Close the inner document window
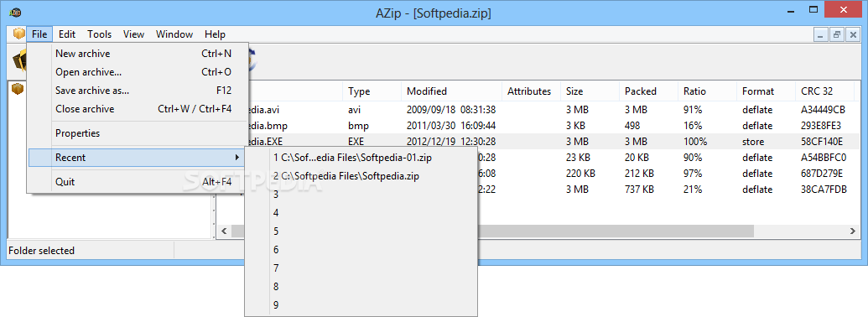Image resolution: width=868 pixels, height=317 pixels. tap(853, 34)
